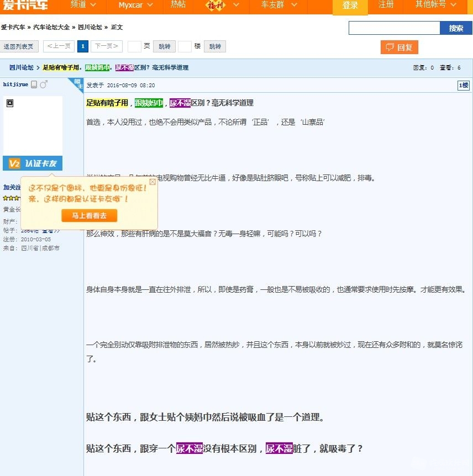This screenshot has height=476, width=473.
Task: Go to next page with 下一页>
Action: pos(106,46)
